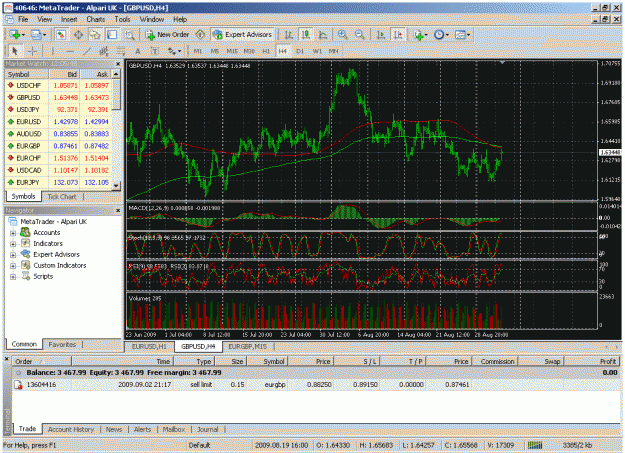Switch timeframe to M5
625x453 pixels.
coord(214,51)
